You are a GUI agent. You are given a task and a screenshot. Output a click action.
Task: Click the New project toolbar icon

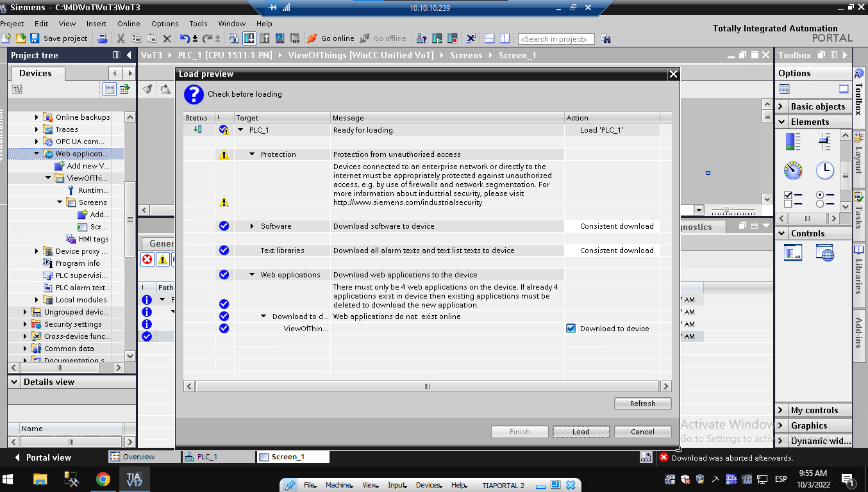(x=6, y=38)
